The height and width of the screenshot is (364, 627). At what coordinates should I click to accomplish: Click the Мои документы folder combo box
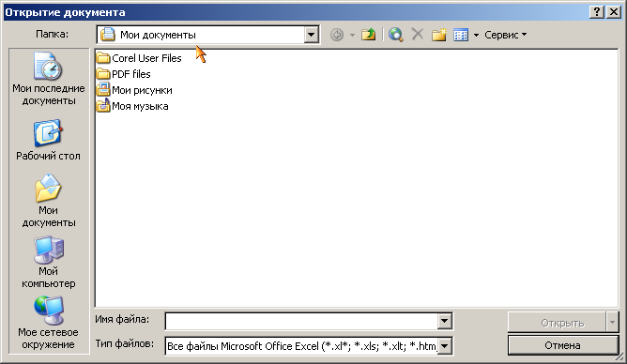[207, 35]
